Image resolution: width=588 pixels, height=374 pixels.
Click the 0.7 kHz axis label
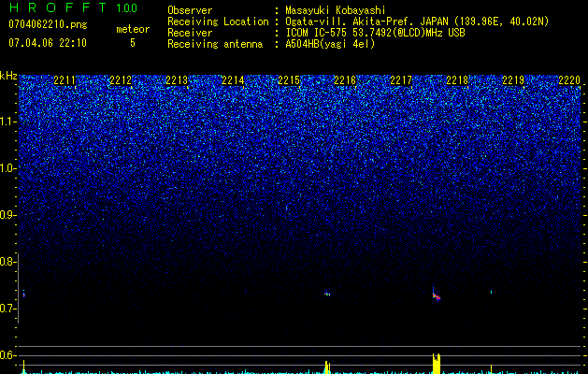[x=8, y=309]
